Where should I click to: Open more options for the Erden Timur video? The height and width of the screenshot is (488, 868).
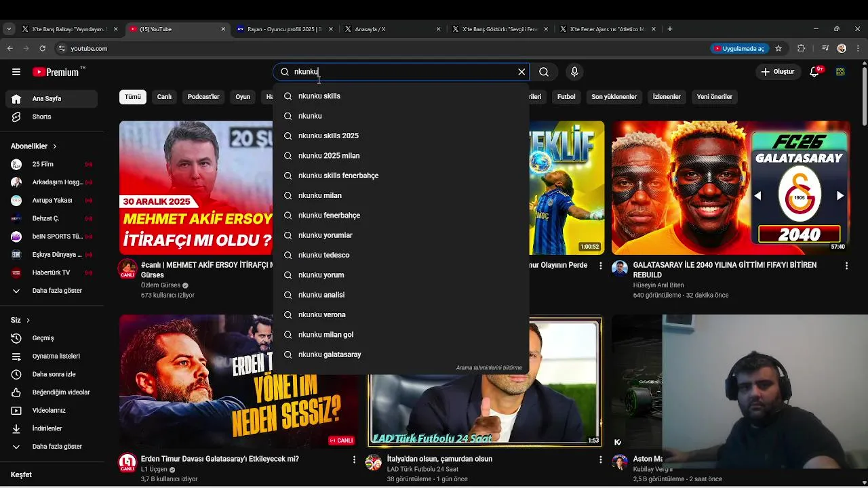[x=354, y=460]
